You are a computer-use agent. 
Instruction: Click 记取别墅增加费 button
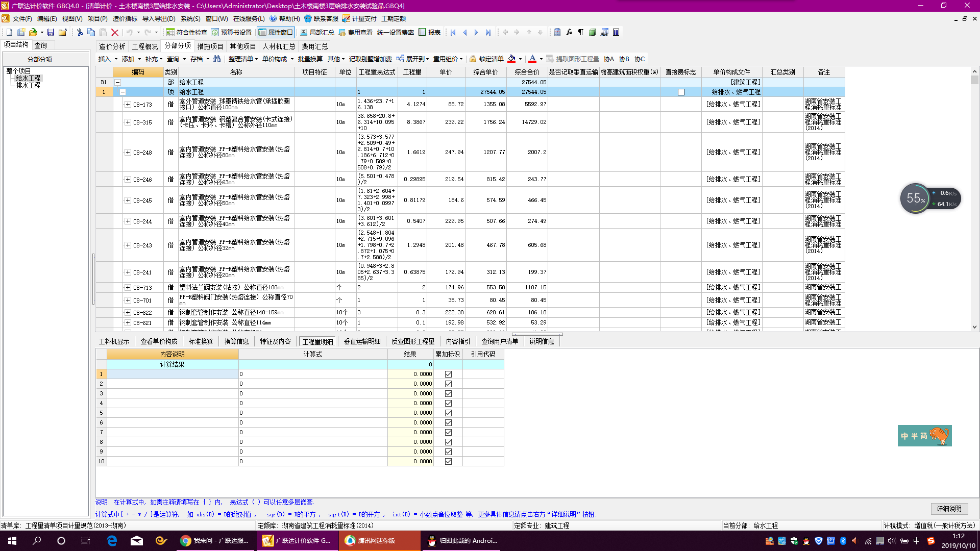click(x=371, y=59)
